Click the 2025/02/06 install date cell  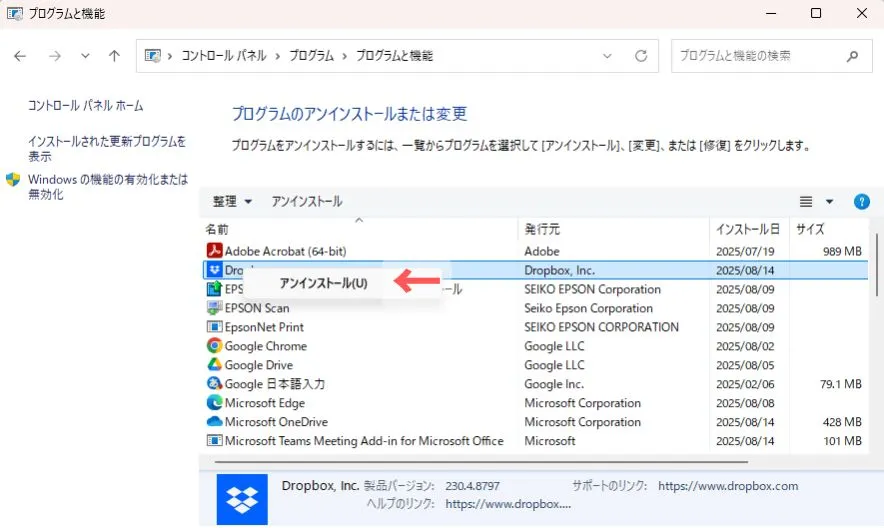[745, 384]
